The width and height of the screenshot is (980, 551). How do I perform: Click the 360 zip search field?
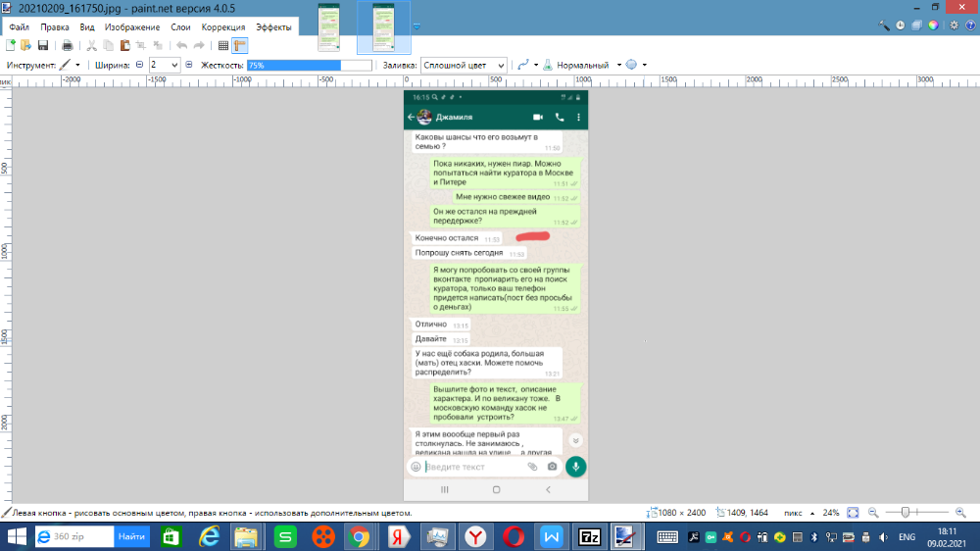[x=75, y=536]
